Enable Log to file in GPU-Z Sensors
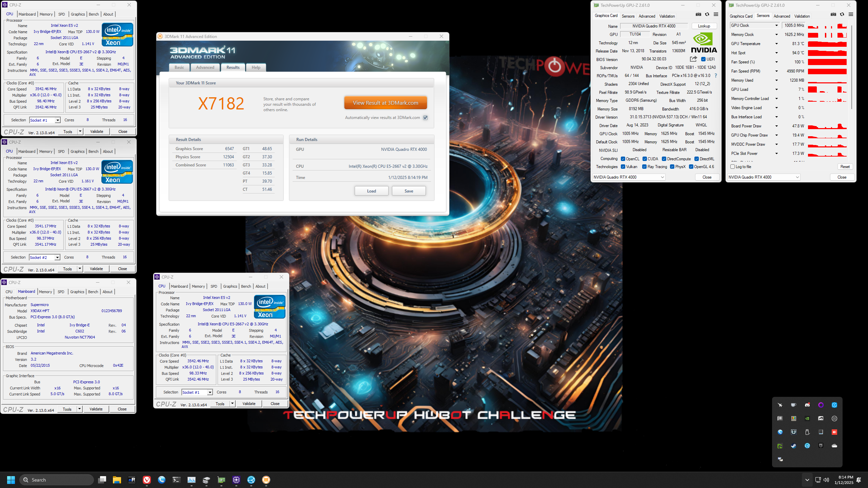Screen dimensions: 868x488 pyautogui.click(x=733, y=167)
